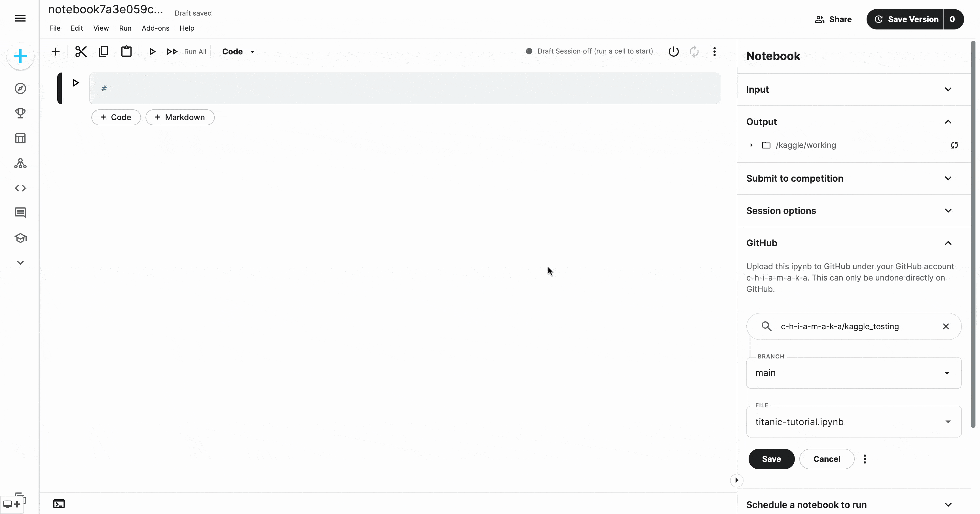
Task: Open the Competitions trophy icon in sidebar
Action: click(x=20, y=113)
